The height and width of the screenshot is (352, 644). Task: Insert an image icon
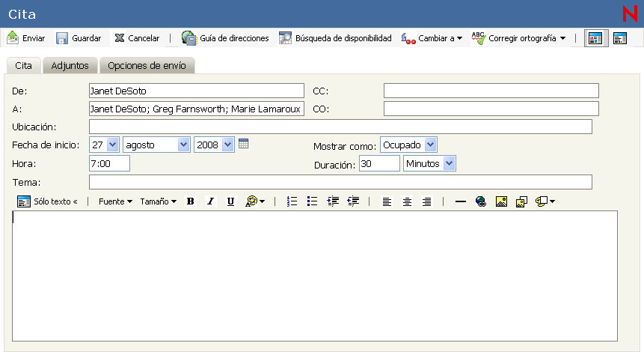pos(501,201)
